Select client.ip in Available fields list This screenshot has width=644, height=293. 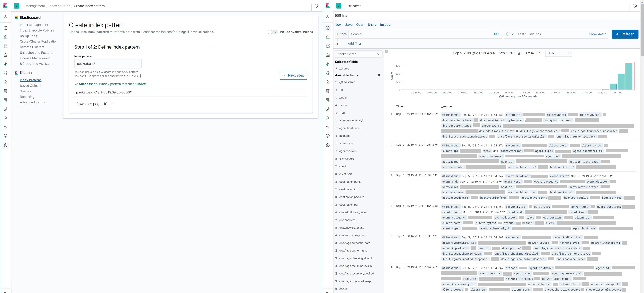[344, 166]
